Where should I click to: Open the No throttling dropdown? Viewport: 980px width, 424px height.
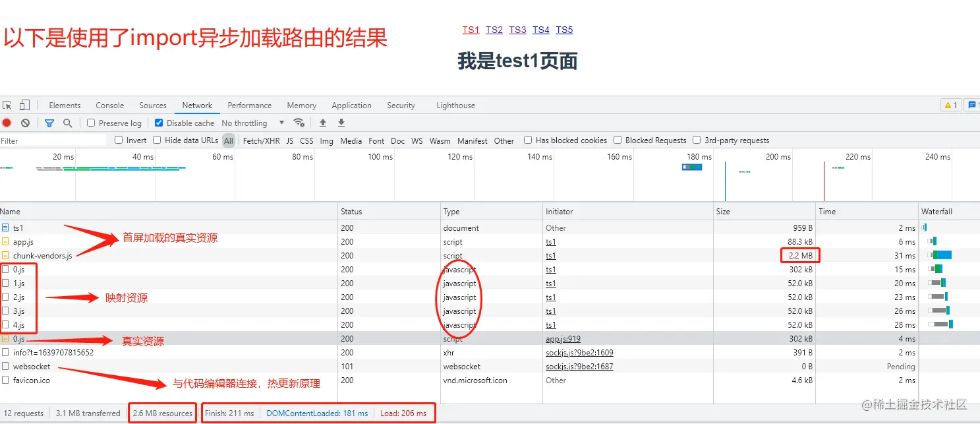pyautogui.click(x=253, y=123)
